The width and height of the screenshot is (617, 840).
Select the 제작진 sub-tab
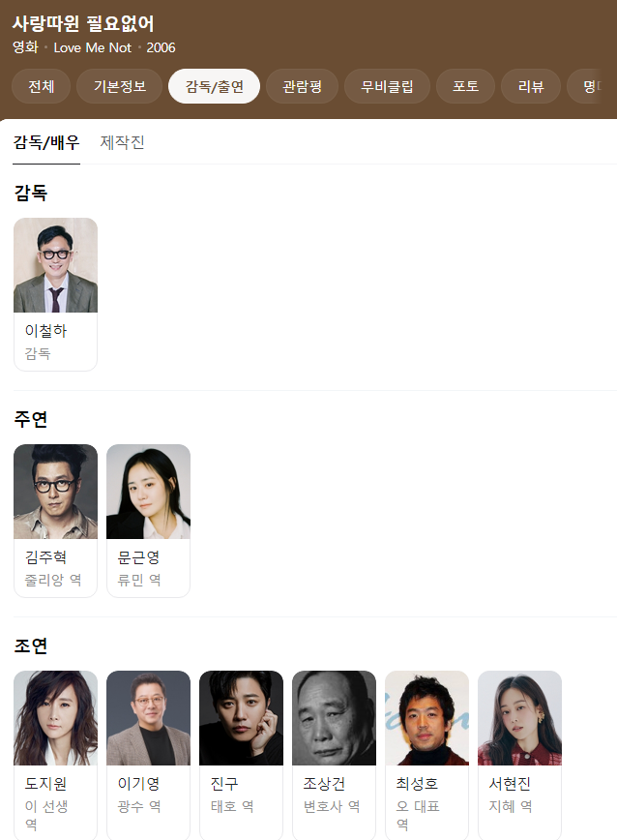123,142
